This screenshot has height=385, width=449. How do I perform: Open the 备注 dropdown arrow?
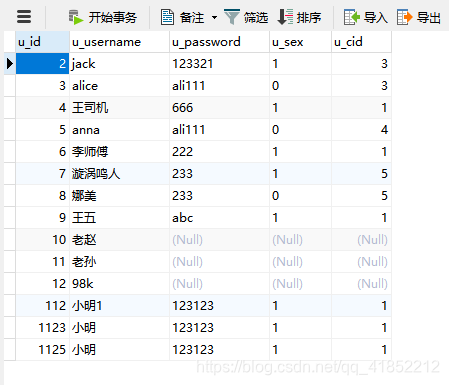(x=214, y=17)
